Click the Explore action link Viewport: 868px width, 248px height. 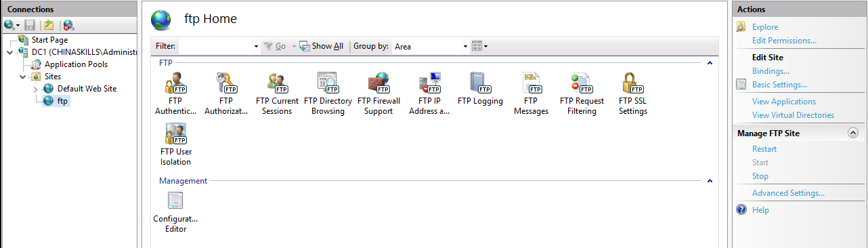[x=765, y=27]
